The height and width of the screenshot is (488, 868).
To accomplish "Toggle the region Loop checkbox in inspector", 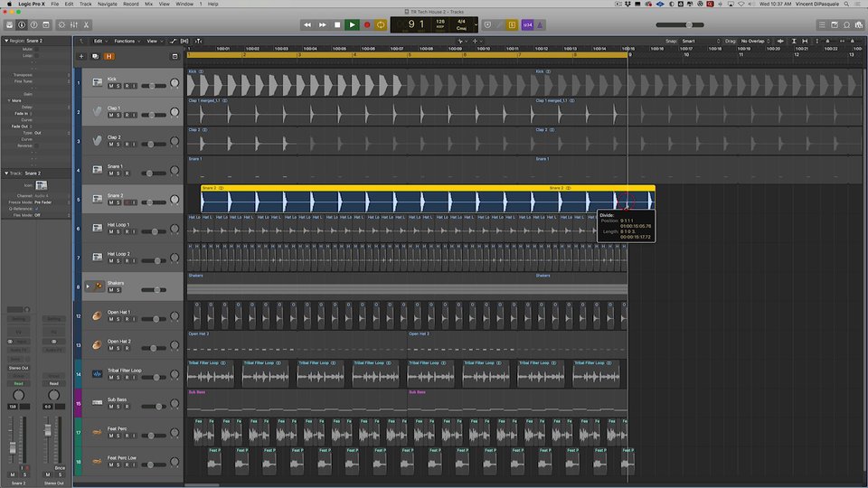I will pos(36,56).
